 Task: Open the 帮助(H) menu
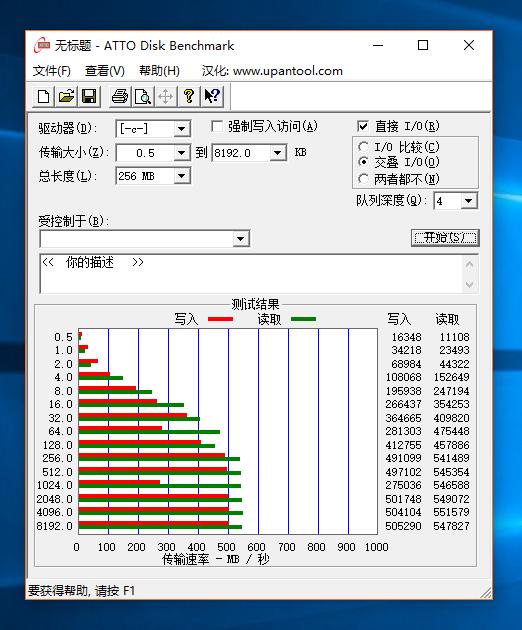(x=160, y=71)
